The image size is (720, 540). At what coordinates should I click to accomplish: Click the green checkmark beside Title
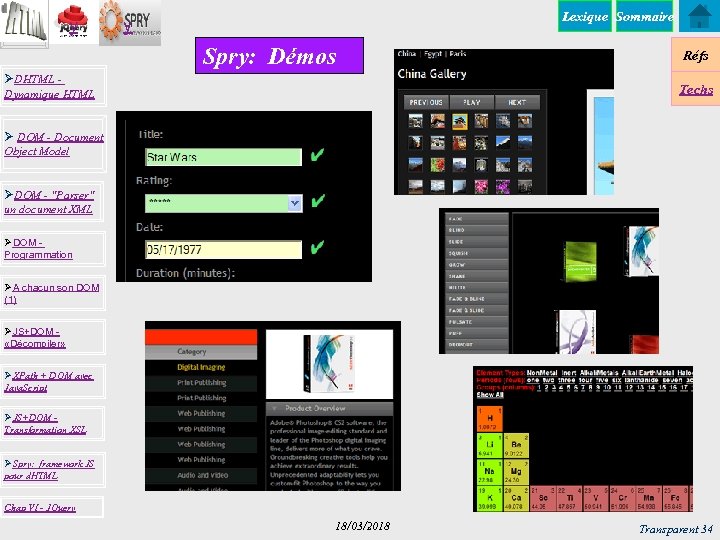317,155
